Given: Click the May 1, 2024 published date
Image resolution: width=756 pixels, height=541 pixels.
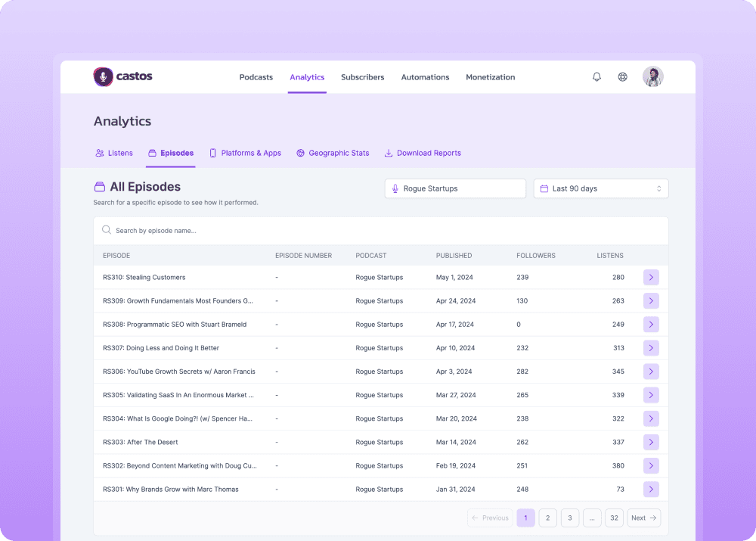Looking at the screenshot, I should point(454,278).
